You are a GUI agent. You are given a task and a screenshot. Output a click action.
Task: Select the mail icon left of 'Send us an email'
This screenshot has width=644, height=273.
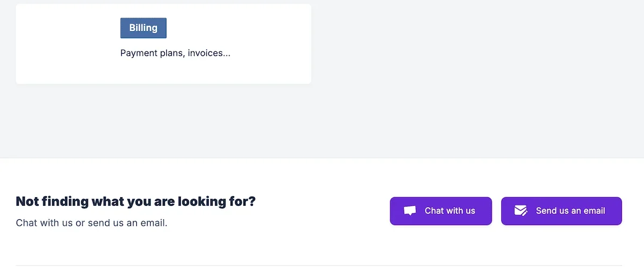click(521, 211)
